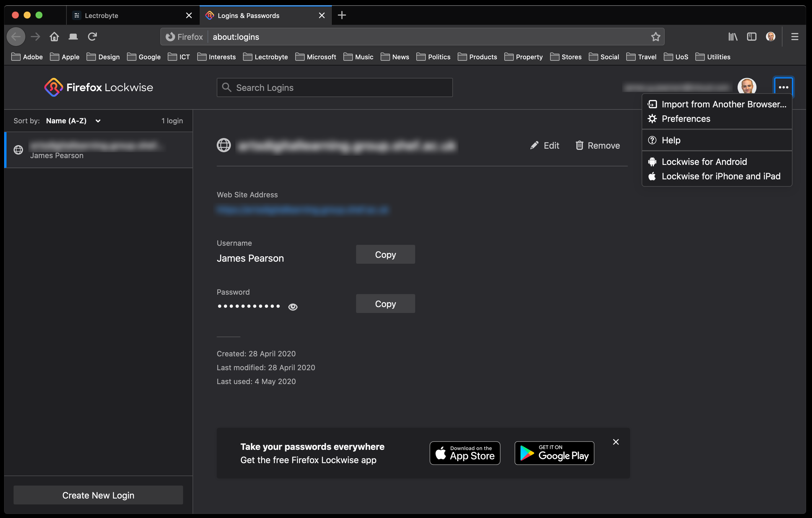Click the Search Logins field
The height and width of the screenshot is (518, 812).
(x=335, y=88)
